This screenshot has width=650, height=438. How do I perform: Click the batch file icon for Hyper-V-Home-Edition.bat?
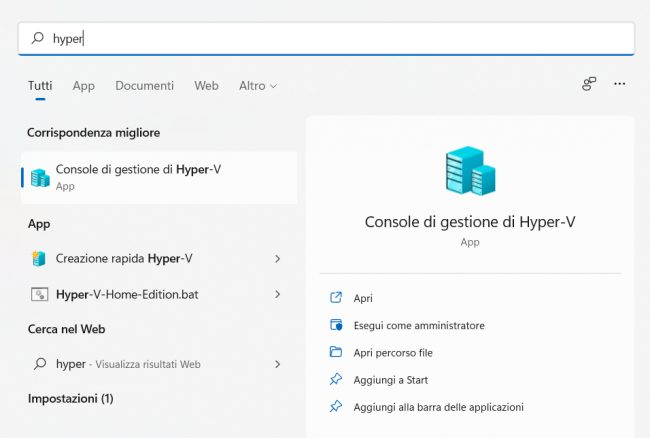(40, 295)
